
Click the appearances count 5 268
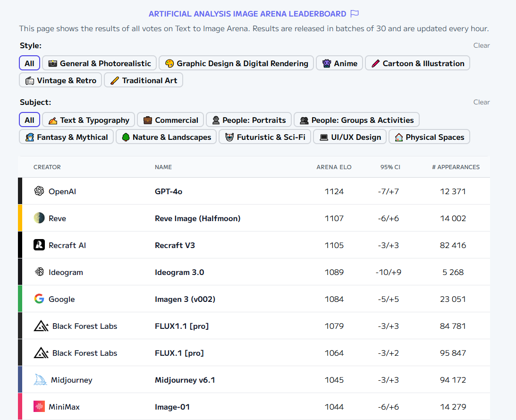click(x=453, y=273)
